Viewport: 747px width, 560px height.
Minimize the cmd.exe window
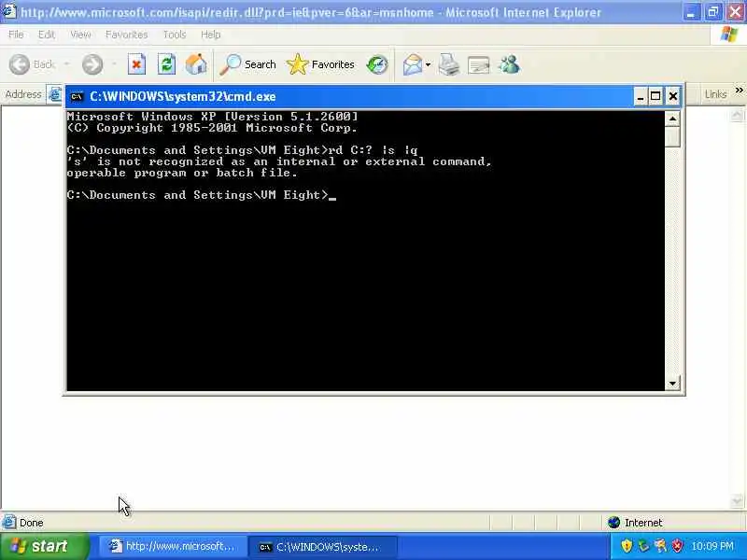pyautogui.click(x=641, y=97)
